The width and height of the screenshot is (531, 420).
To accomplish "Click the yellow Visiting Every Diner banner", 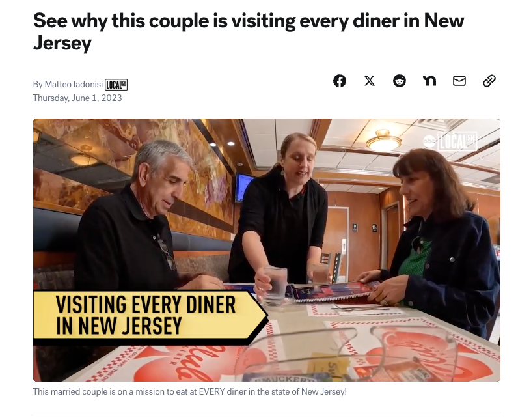I will (x=150, y=315).
